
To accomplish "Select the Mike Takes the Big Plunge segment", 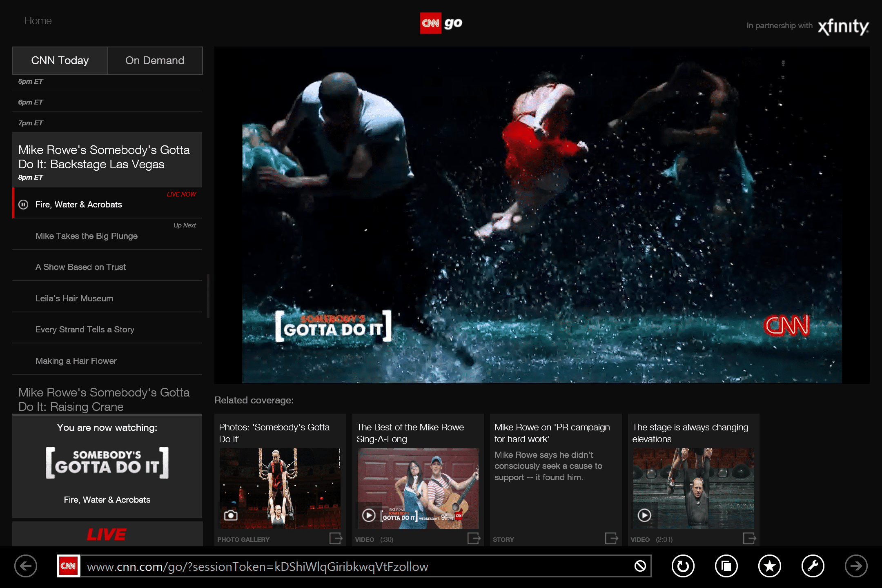I will tap(107, 234).
